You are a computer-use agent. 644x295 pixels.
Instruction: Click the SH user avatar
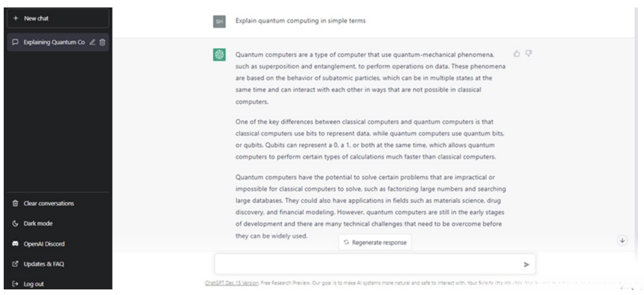tap(219, 21)
